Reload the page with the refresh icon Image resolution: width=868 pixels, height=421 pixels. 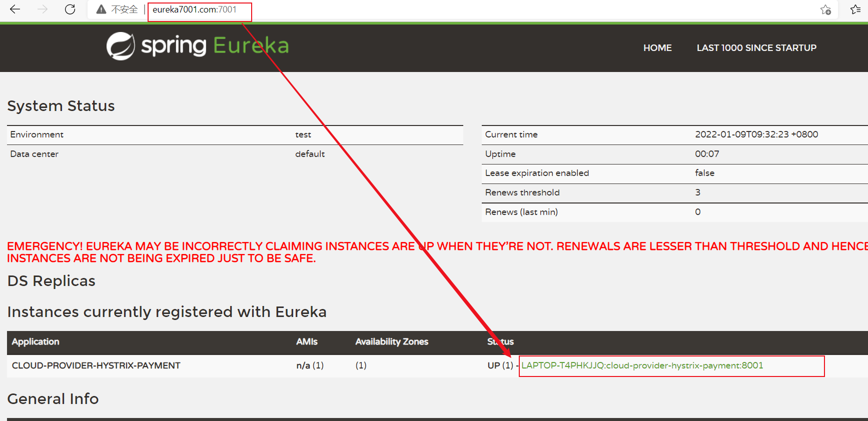click(70, 9)
